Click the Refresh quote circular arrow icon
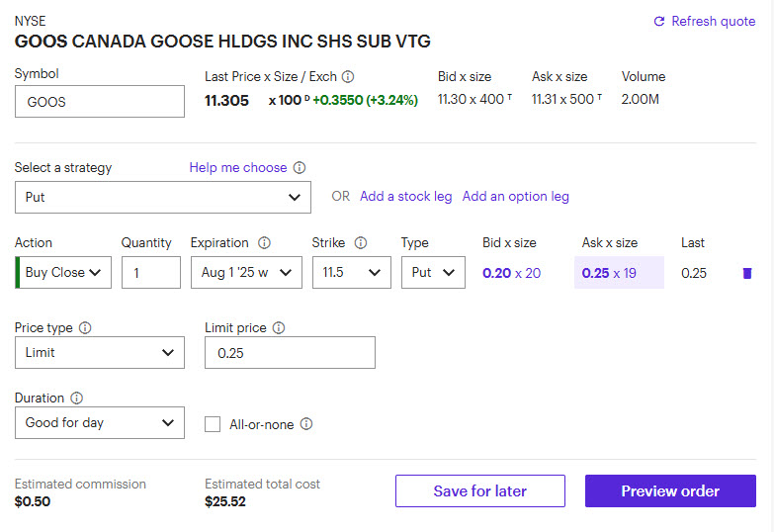This screenshot has width=774, height=532. (659, 21)
